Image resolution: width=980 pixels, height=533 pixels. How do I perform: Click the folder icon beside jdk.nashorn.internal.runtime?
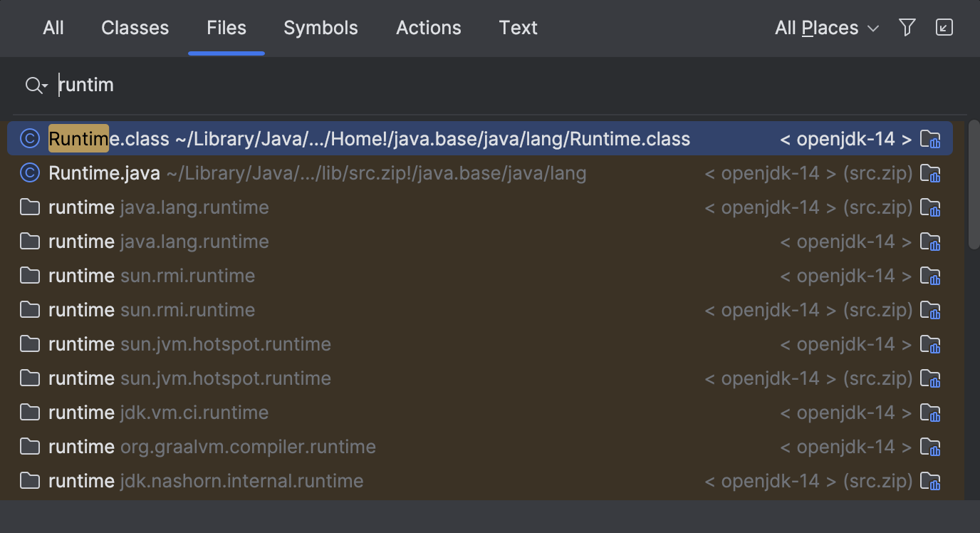pyautogui.click(x=29, y=481)
